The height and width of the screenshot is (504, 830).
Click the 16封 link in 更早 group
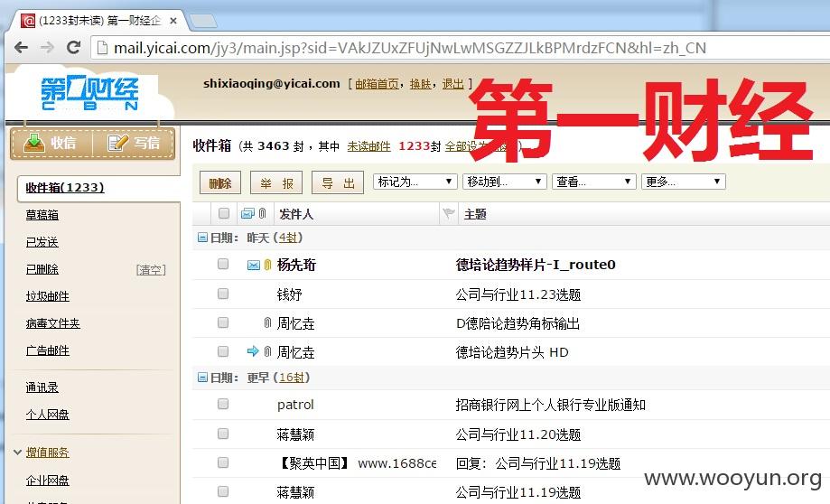coord(292,378)
